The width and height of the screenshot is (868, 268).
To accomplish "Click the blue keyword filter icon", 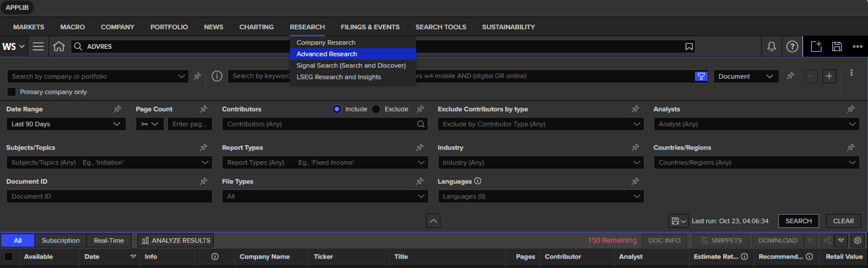I will [x=701, y=76].
